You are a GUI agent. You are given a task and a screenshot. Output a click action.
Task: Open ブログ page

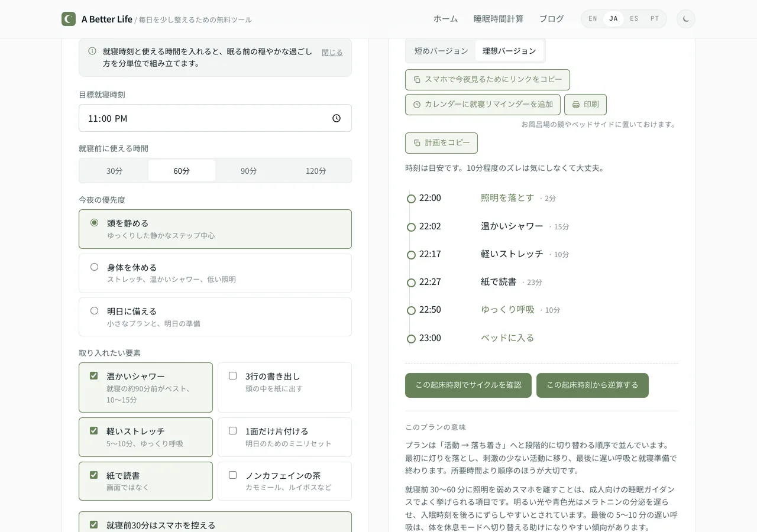point(551,19)
